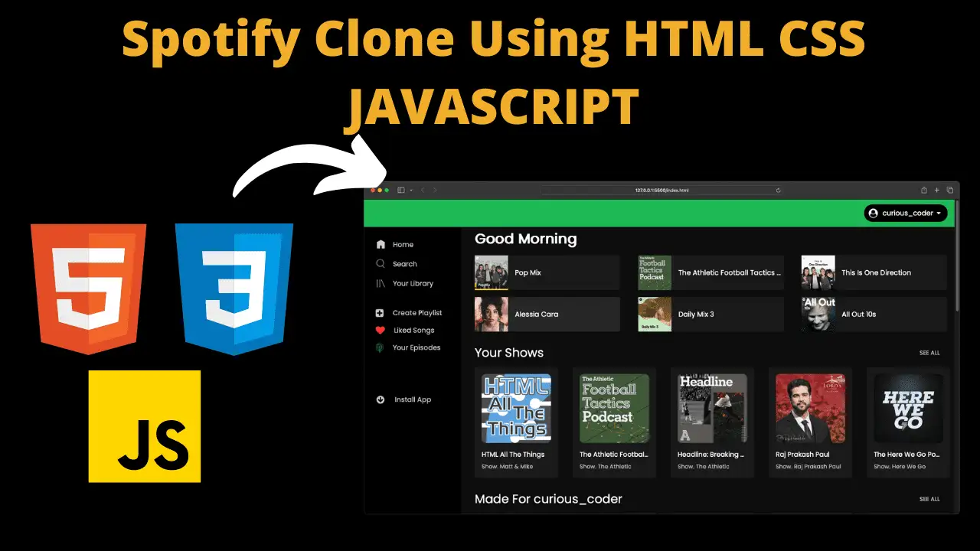Click SEE ALL next to Made For curious_coder
This screenshot has height=551, width=980.
pos(929,499)
